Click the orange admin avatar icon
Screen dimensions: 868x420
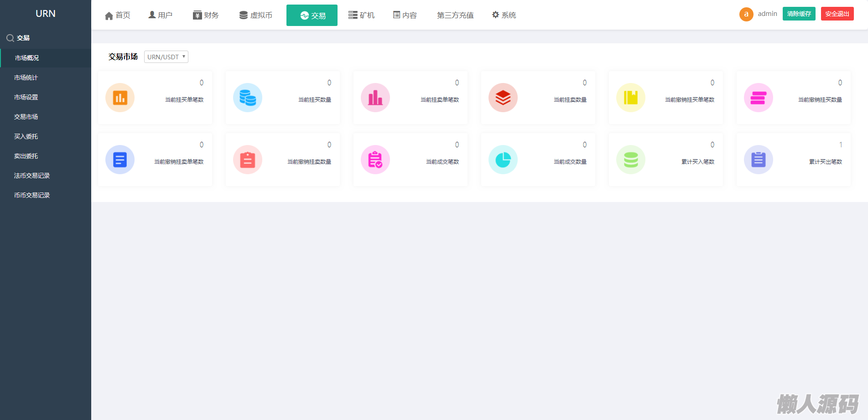pyautogui.click(x=746, y=14)
